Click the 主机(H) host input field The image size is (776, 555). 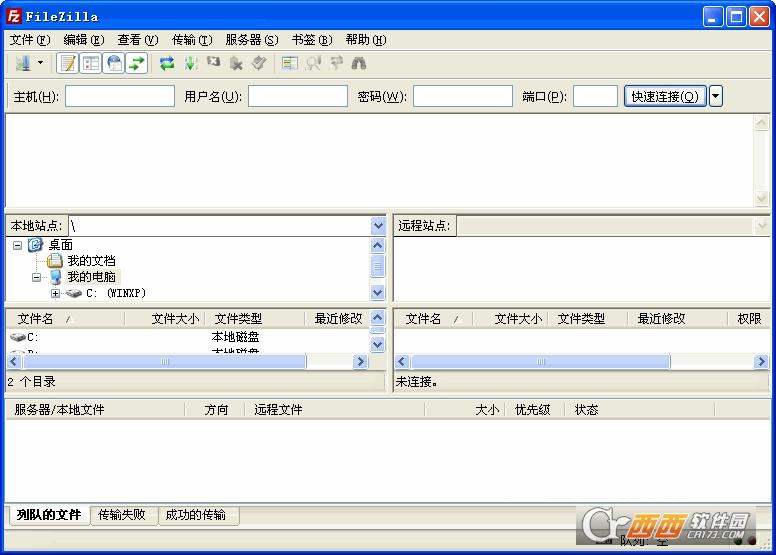[x=120, y=96]
